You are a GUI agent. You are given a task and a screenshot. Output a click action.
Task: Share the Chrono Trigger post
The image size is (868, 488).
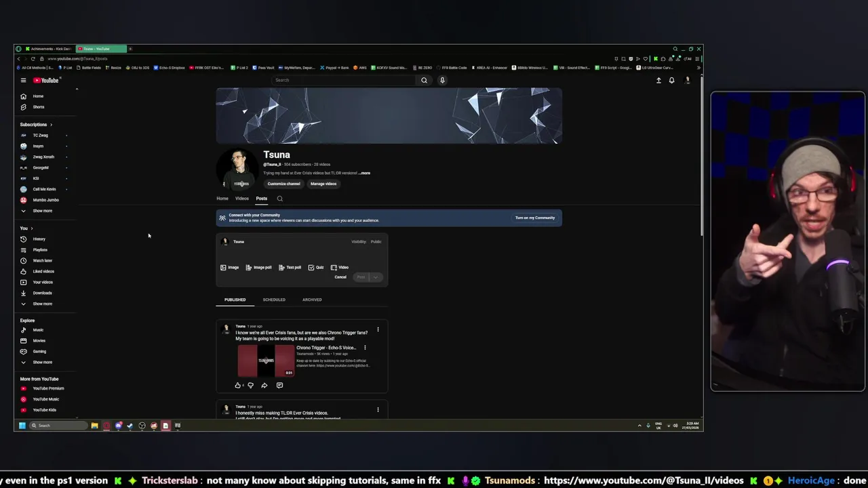(264, 386)
